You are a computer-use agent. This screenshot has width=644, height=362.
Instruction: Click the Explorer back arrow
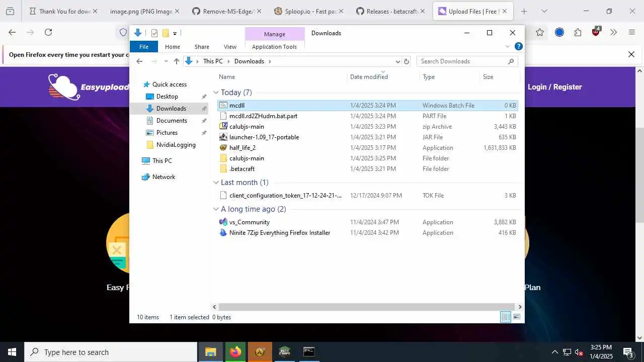(139, 61)
